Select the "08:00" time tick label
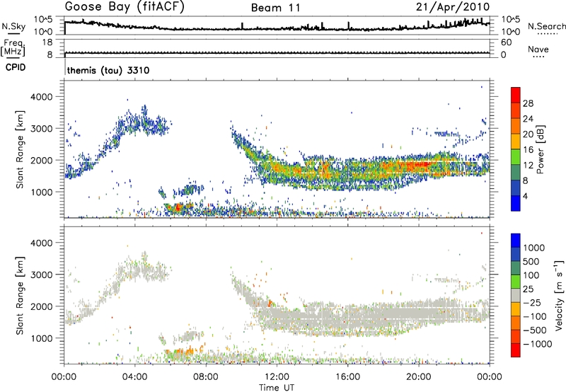 pyautogui.click(x=205, y=377)
